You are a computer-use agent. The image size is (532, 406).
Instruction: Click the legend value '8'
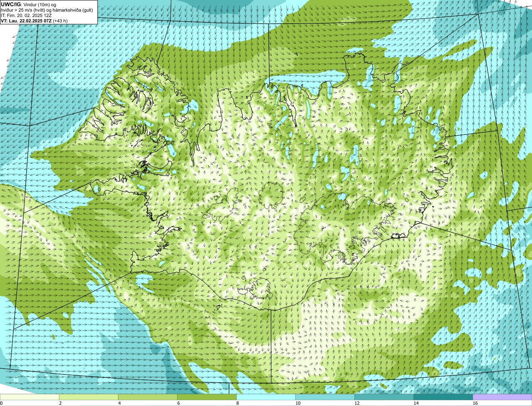pyautogui.click(x=238, y=403)
